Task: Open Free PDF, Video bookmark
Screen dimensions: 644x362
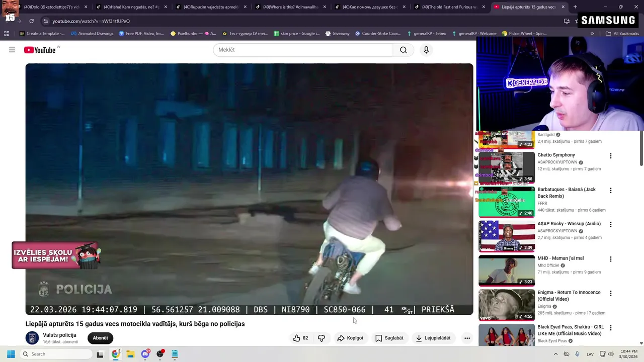Action: [141, 34]
